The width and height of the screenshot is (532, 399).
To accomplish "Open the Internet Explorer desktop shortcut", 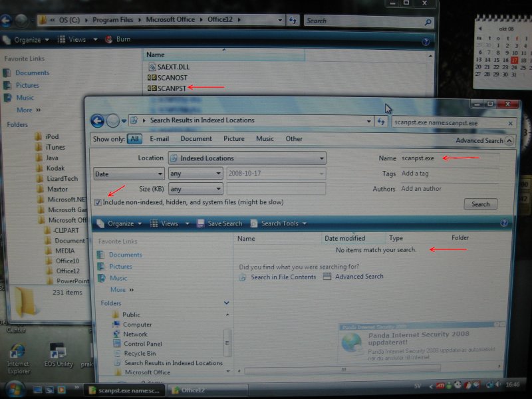I will click(x=19, y=358).
